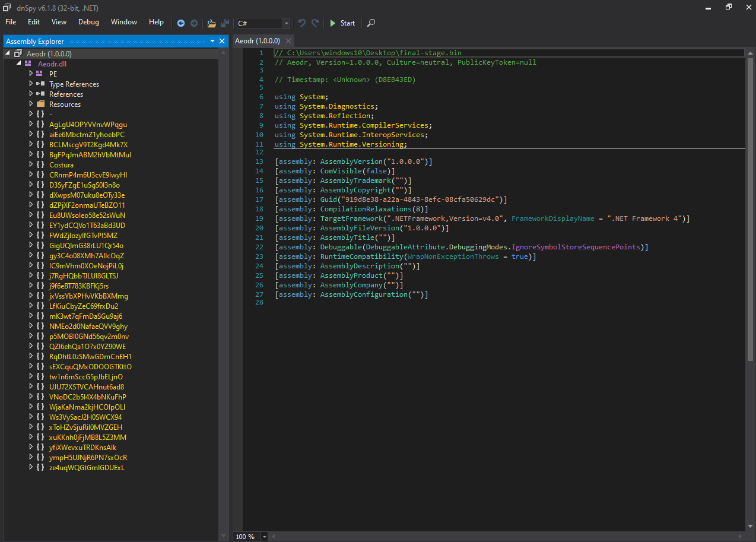Open the Debug menu
The width and height of the screenshot is (756, 542).
pyautogui.click(x=88, y=22)
